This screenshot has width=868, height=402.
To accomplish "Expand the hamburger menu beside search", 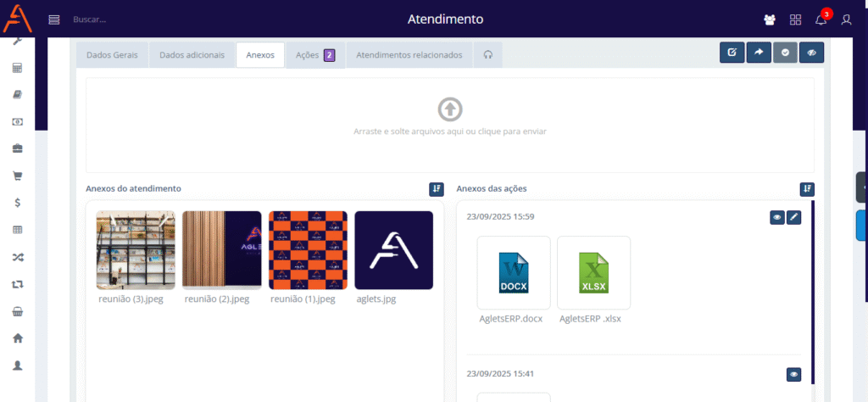I will 54,20.
